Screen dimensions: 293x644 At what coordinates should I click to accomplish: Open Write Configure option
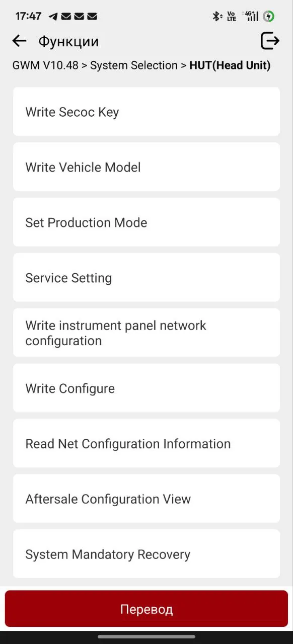[146, 388]
